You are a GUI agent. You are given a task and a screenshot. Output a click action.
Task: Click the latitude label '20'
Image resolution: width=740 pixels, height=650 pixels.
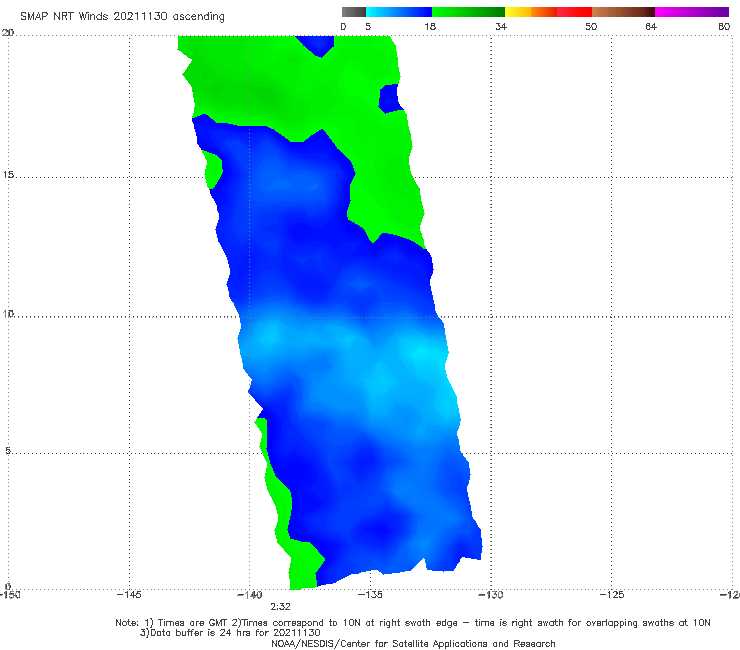(x=8, y=33)
